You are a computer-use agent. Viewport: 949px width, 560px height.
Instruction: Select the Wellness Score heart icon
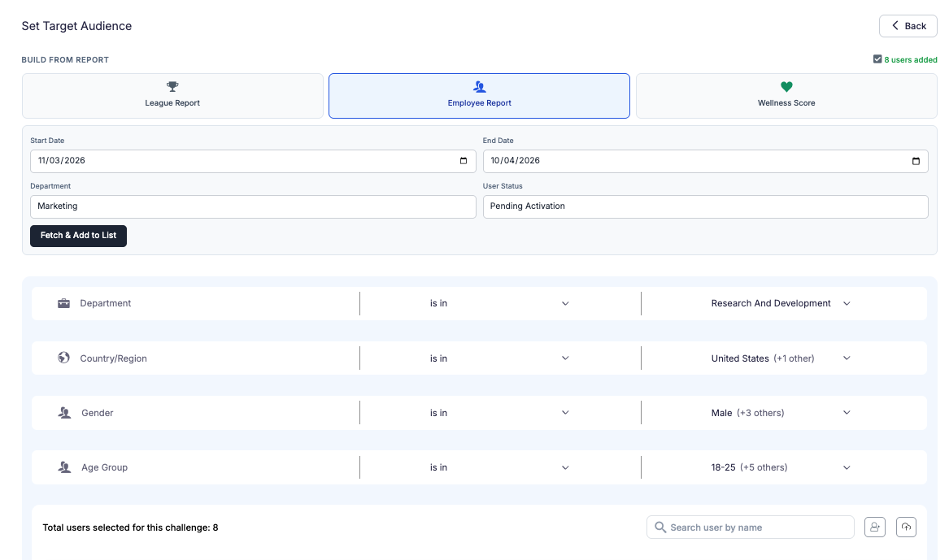pyautogui.click(x=786, y=85)
